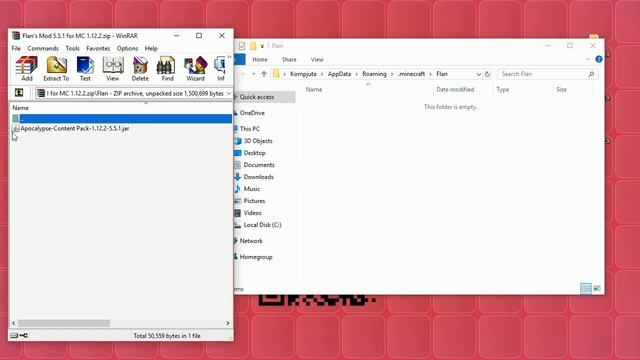Open the WinRAR Tools menu

(73, 48)
